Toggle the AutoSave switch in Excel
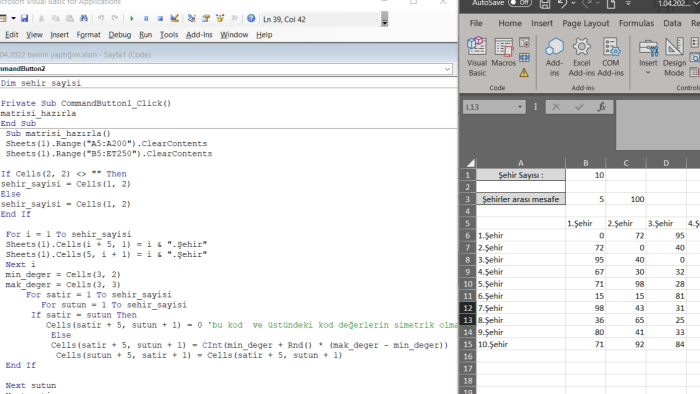The width and height of the screenshot is (700, 394). (520, 3)
